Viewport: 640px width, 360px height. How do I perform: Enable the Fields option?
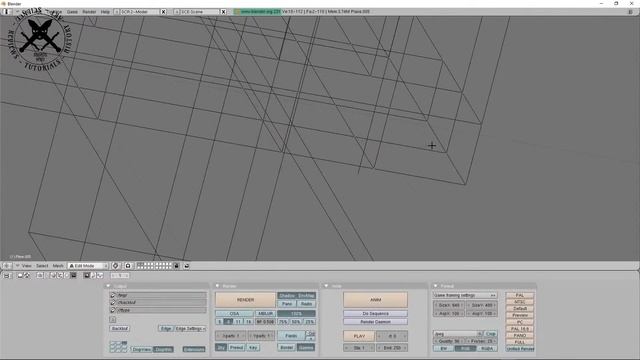pyautogui.click(x=291, y=336)
